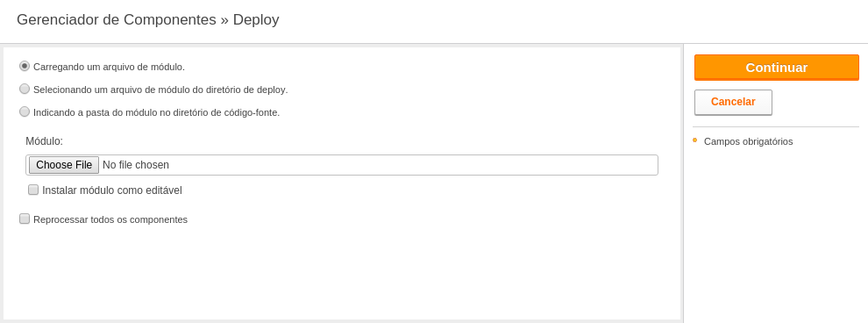Click the orange Continuar button
Screen dimensions: 868x323
point(777,68)
